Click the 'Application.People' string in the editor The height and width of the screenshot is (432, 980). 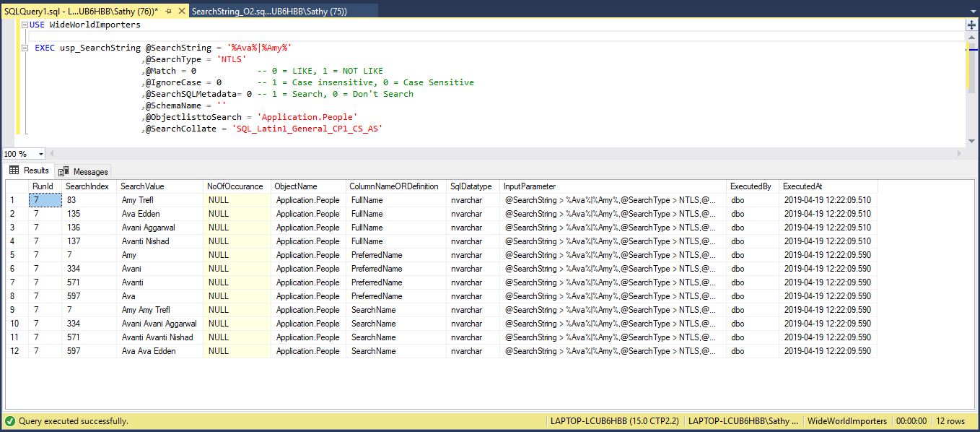307,117
